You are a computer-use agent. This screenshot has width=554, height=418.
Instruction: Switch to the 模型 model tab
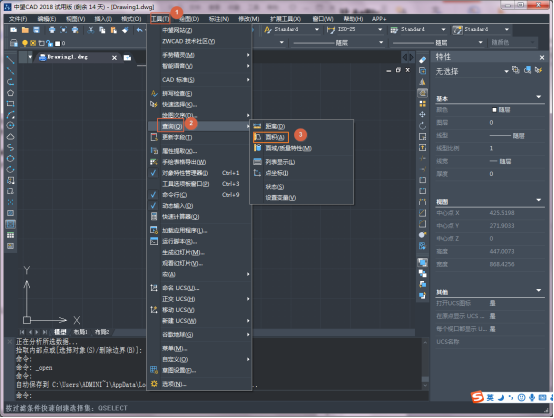[x=60, y=332]
